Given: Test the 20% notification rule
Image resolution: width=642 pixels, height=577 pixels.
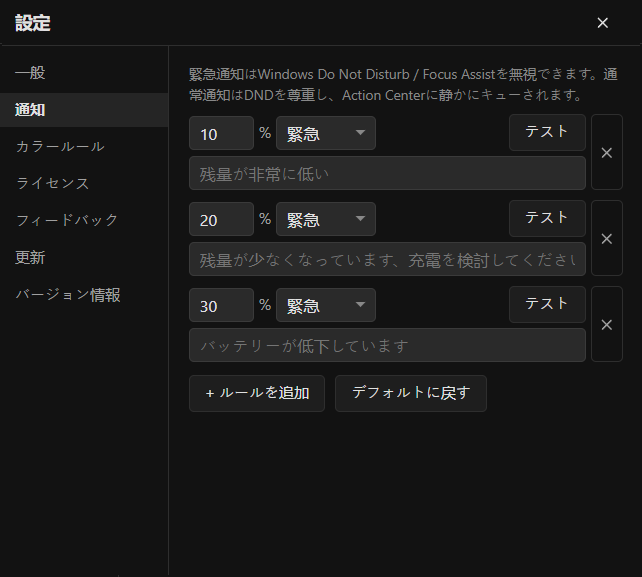Looking at the screenshot, I should (x=547, y=218).
